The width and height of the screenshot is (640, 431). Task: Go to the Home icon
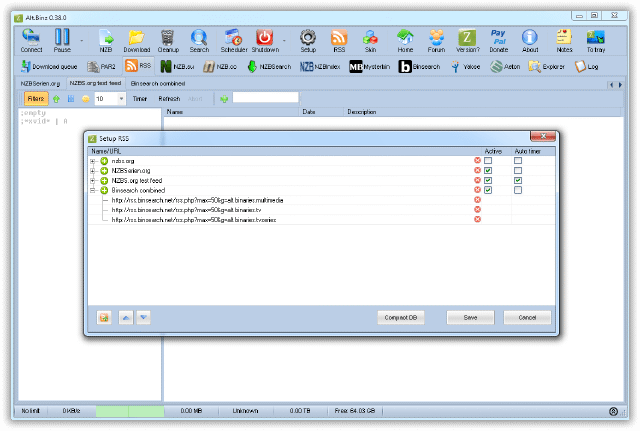point(405,41)
